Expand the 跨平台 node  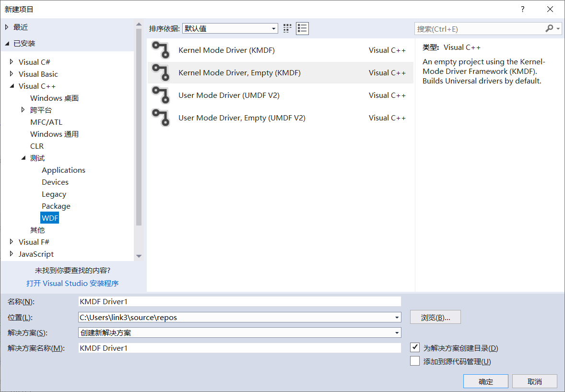[23, 109]
